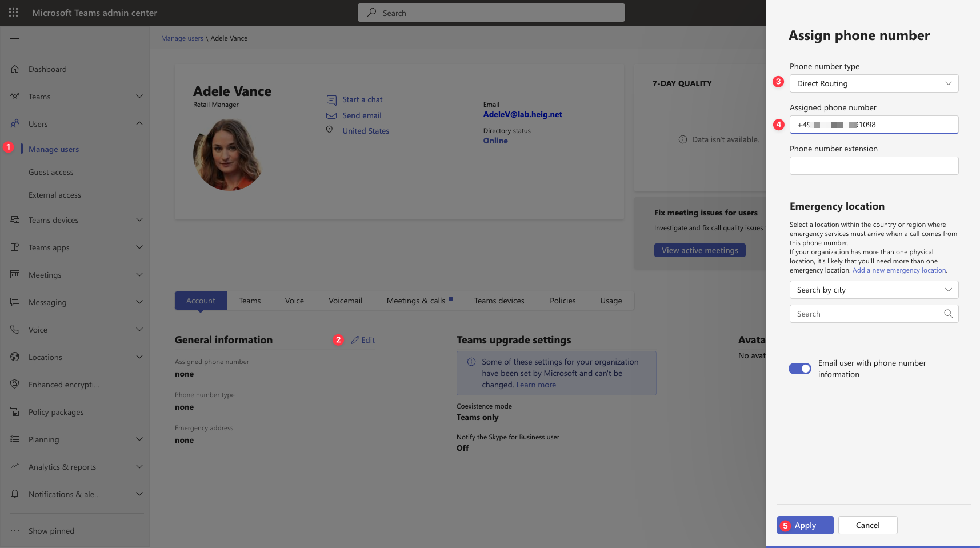The image size is (980, 548).
Task: Click the location pin icon by United States
Action: point(330,130)
